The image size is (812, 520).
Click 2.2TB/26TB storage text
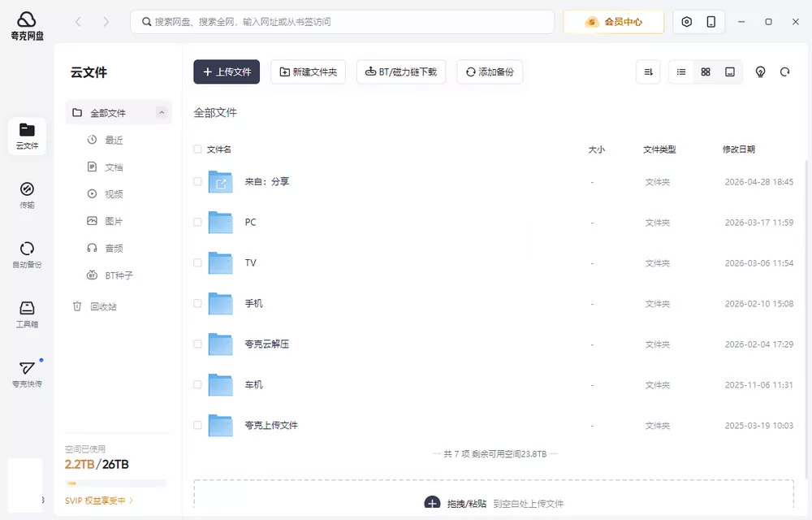point(97,464)
